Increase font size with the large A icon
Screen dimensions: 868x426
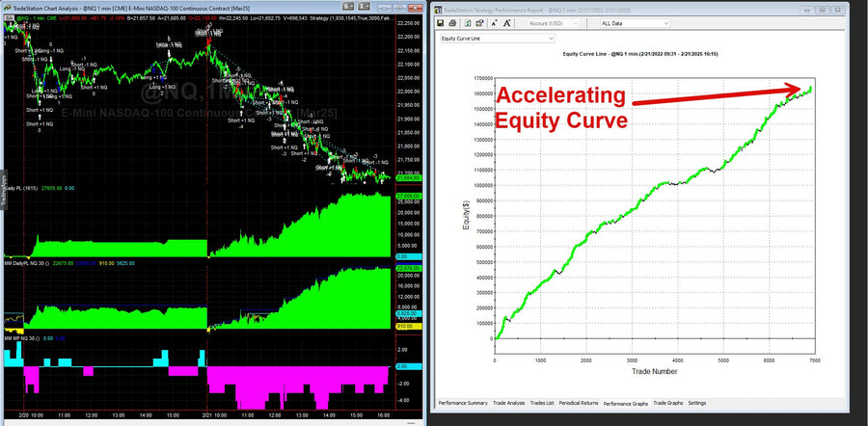coord(507,23)
